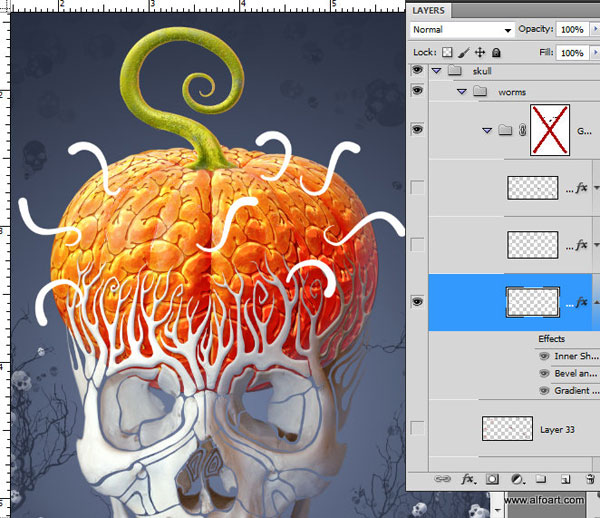Delete layer with trash icon
Screen dimensions: 600x518
tap(590, 479)
